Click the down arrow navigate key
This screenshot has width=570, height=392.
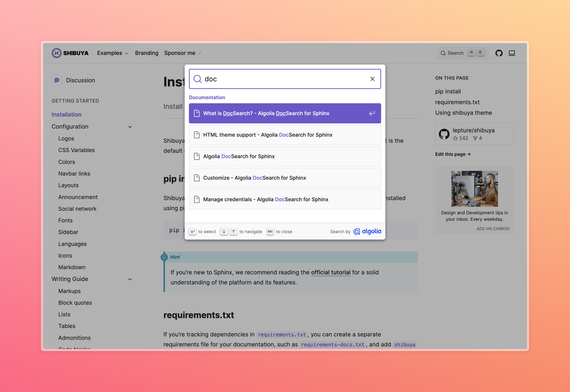click(x=224, y=232)
